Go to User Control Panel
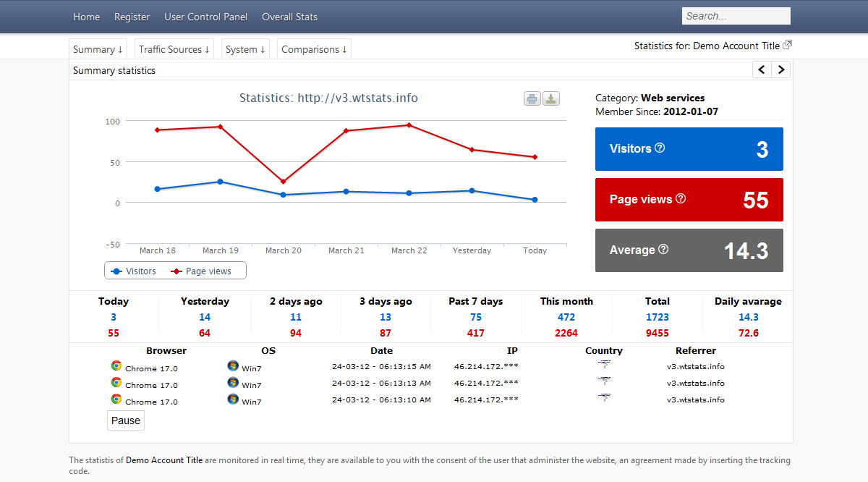The height and width of the screenshot is (482, 868). click(x=205, y=17)
